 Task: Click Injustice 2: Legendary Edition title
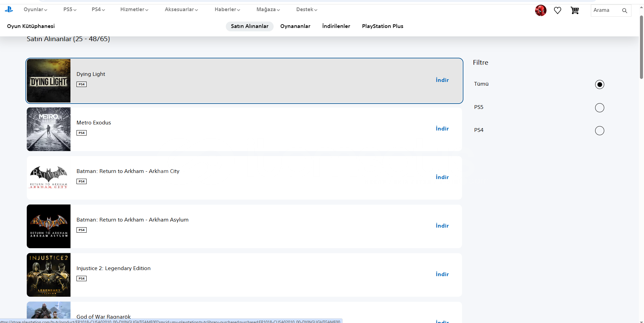114,268
